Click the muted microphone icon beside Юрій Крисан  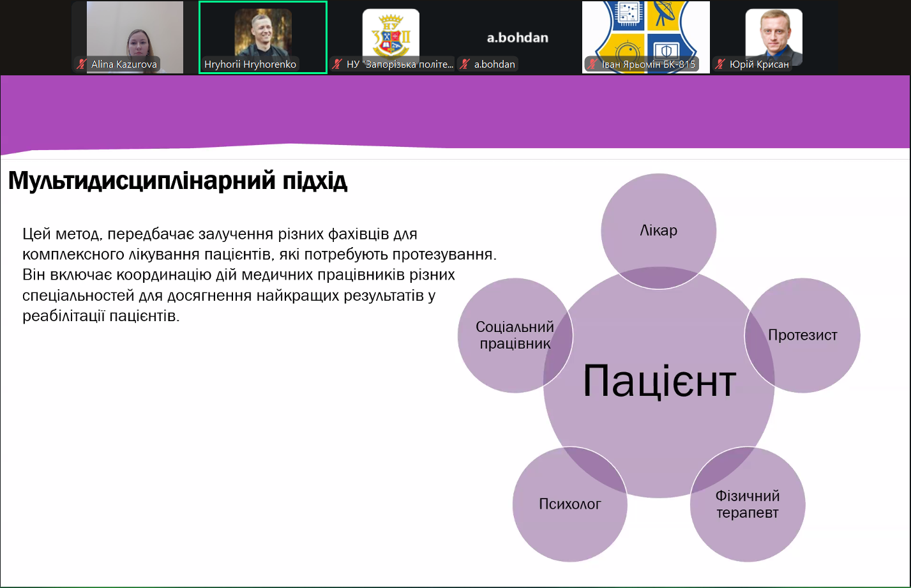(721, 64)
